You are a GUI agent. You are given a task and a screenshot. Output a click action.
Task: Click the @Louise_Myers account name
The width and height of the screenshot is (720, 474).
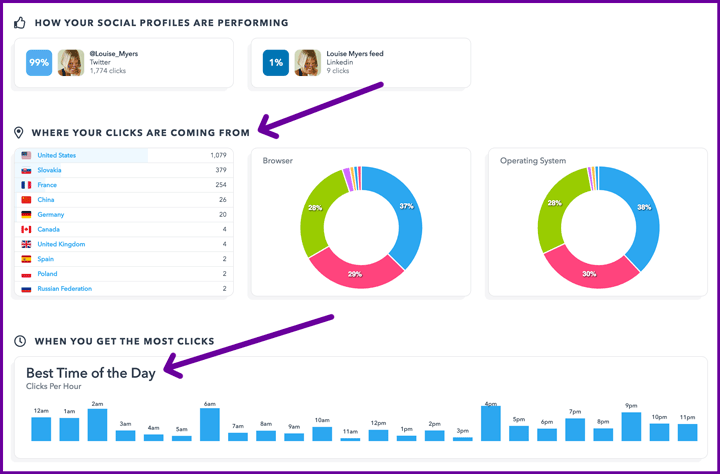(x=114, y=54)
